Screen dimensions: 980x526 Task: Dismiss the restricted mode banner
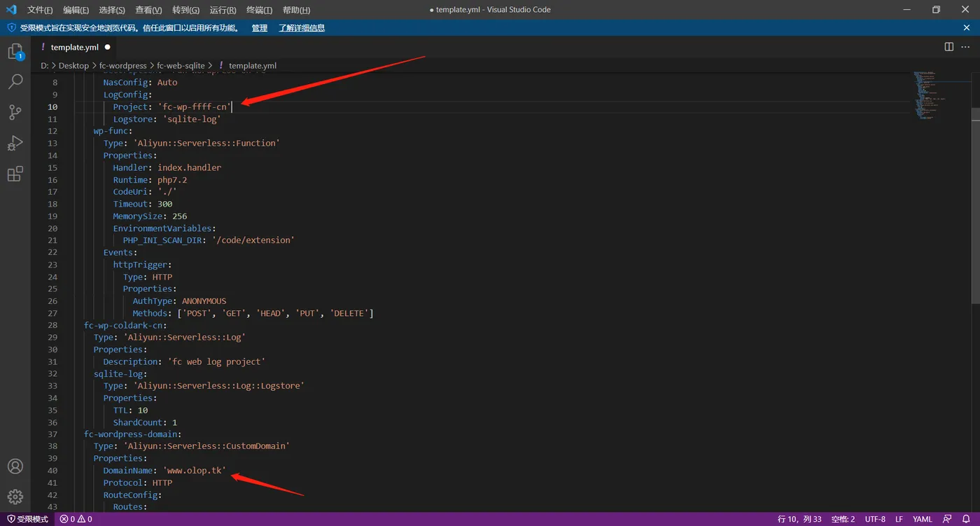pos(967,28)
